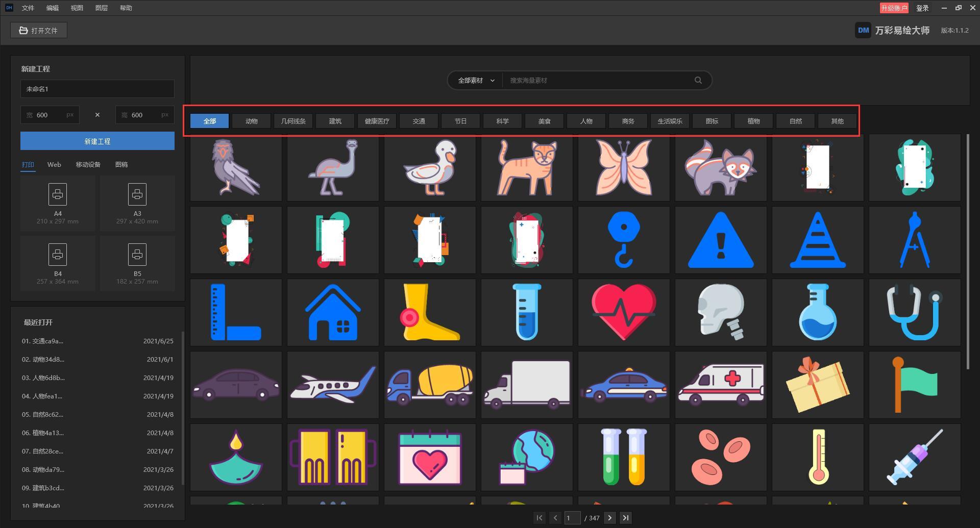Image resolution: width=980 pixels, height=528 pixels.
Task: Choose the B5 print preset
Action: (x=137, y=263)
